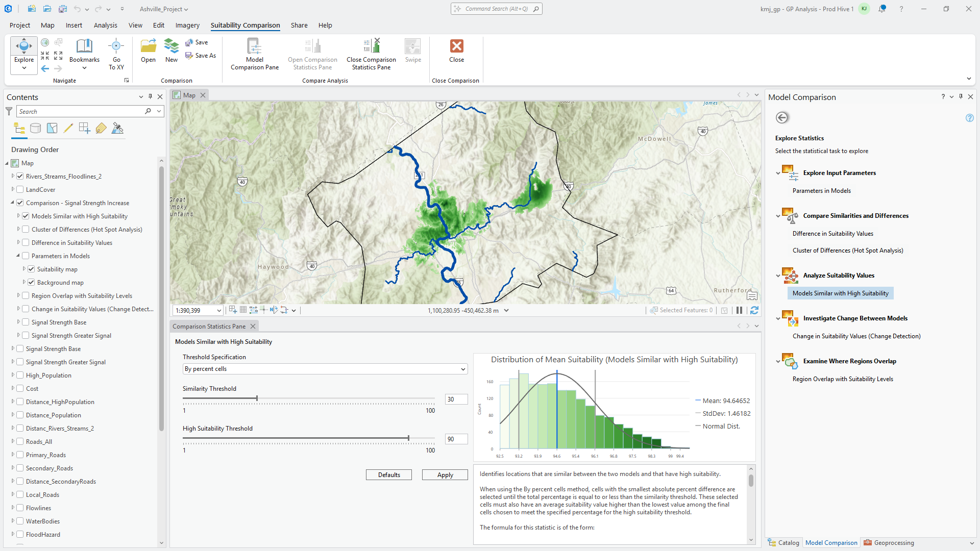980x551 pixels.
Task: Uncheck Rivers_Streams_Floodlines_2 layer
Action: [20, 177]
